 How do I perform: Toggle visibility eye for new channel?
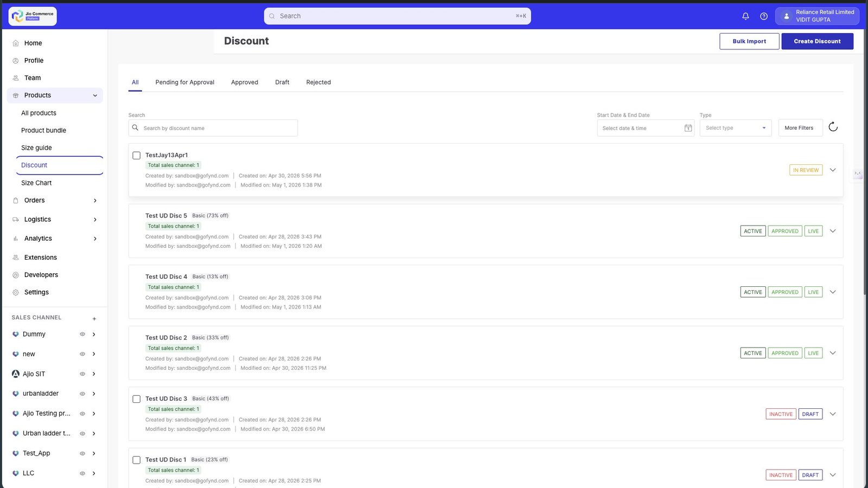click(82, 354)
